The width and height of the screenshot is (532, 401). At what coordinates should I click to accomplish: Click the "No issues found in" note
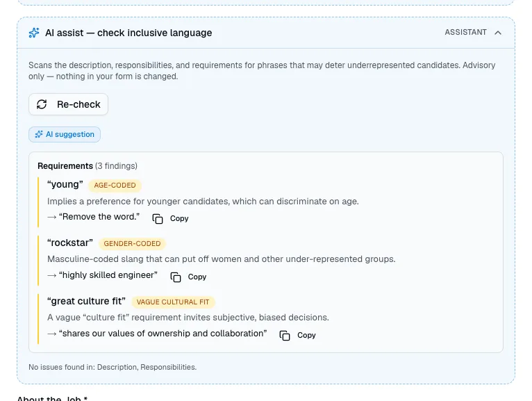pyautogui.click(x=113, y=367)
